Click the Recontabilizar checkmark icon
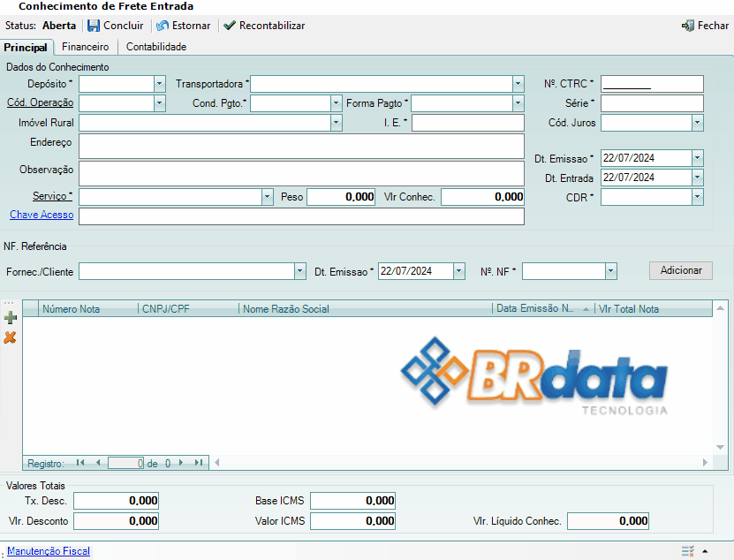This screenshot has height=560, width=734. coord(230,26)
